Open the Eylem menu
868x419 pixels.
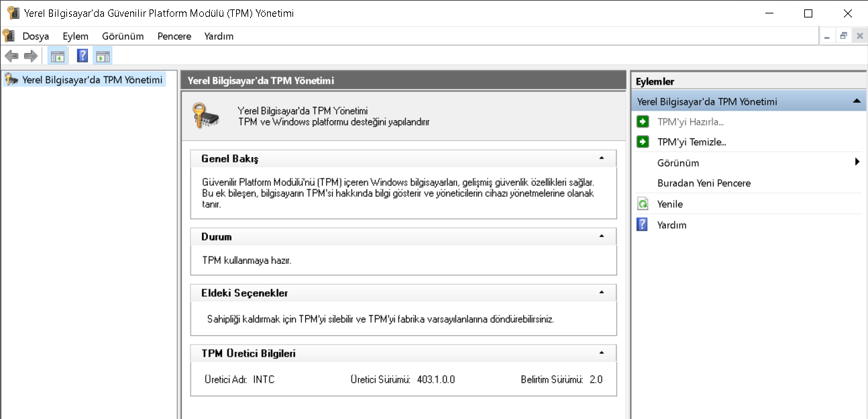(x=76, y=36)
